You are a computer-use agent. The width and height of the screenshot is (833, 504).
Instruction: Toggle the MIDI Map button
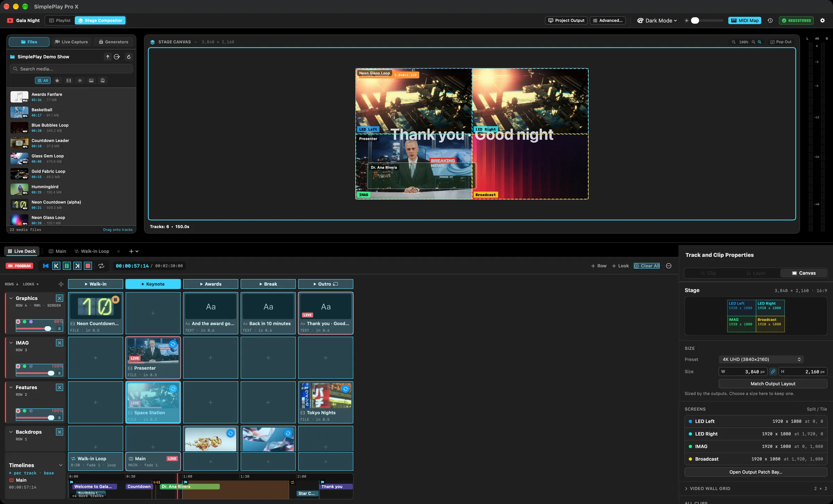click(745, 20)
